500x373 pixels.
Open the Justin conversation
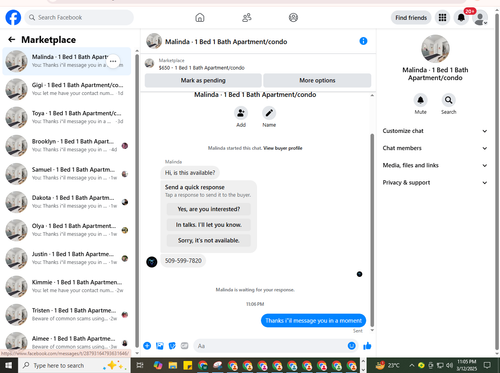(67, 258)
